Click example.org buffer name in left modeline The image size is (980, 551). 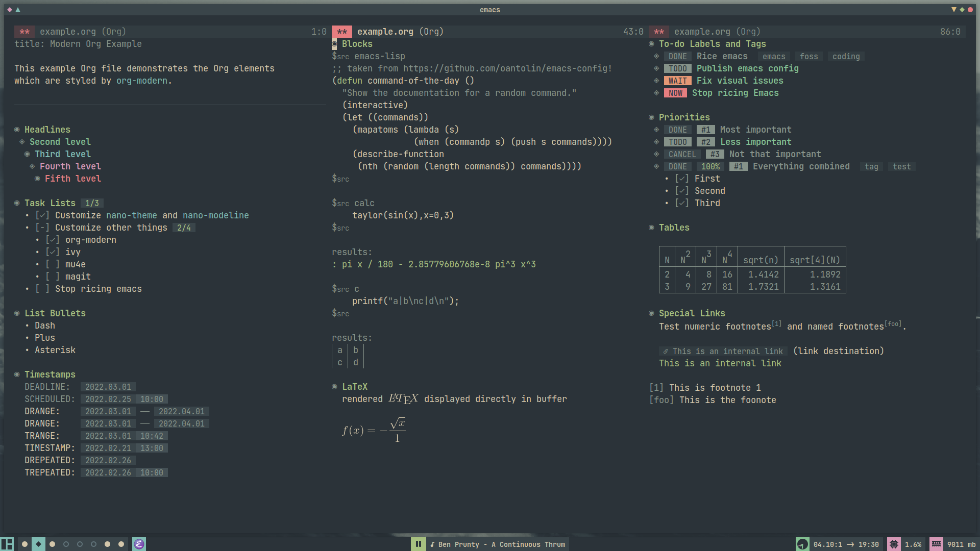coord(68,32)
